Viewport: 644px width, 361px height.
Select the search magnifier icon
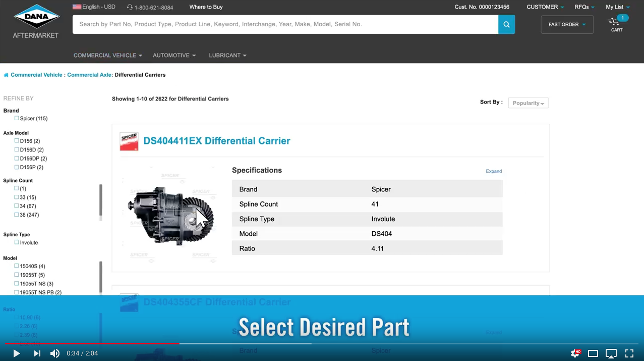coord(506,24)
